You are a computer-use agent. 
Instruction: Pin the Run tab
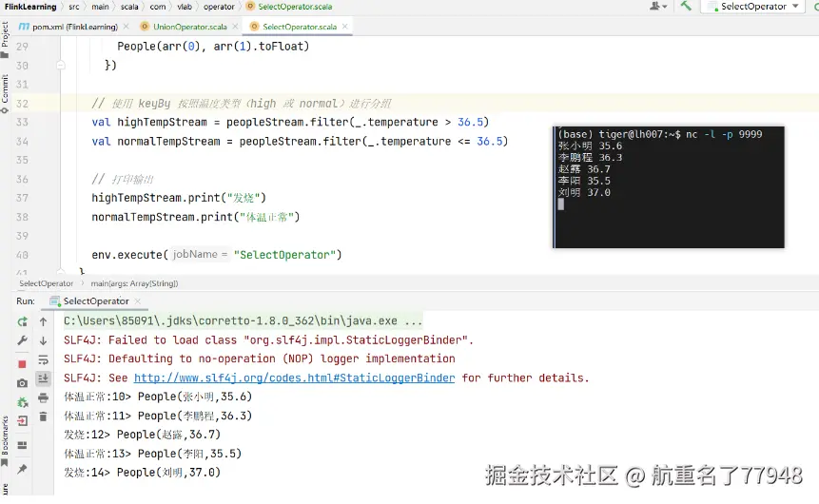pos(22,469)
